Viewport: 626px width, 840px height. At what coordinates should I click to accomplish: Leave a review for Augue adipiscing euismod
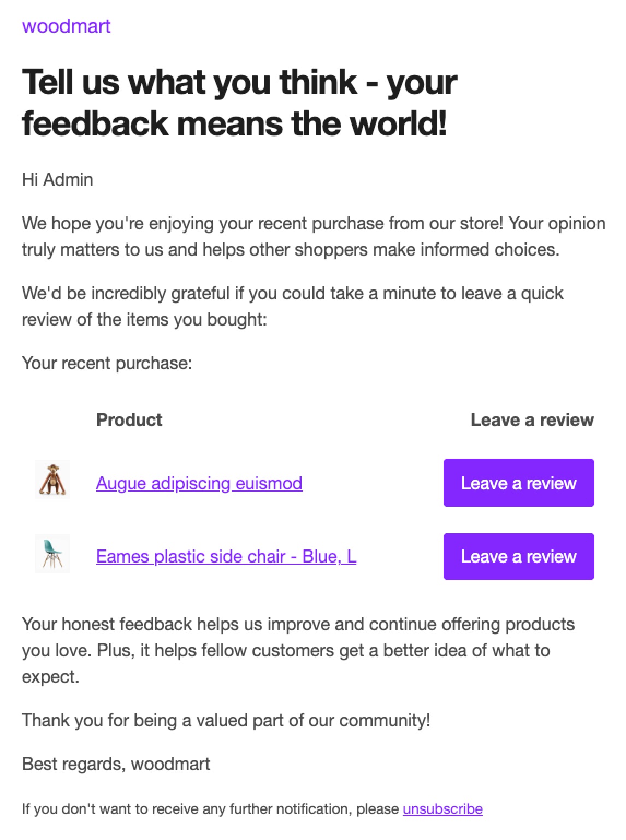(x=518, y=483)
